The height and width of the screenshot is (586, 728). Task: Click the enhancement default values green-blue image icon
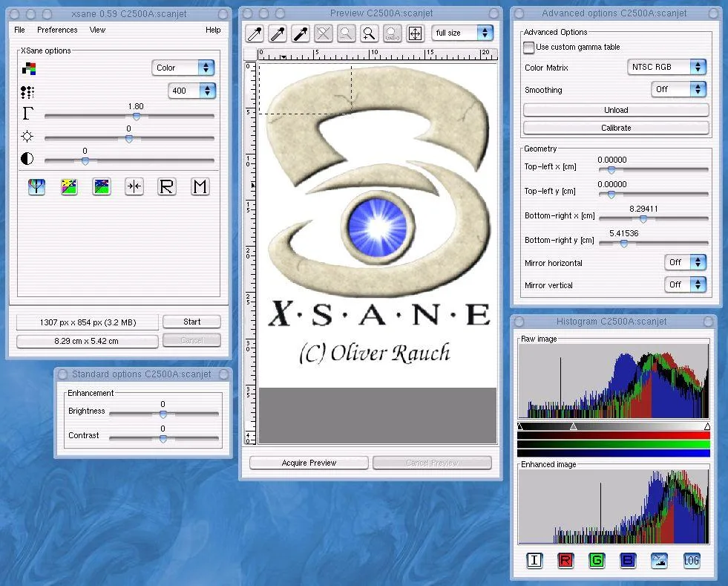(x=102, y=187)
